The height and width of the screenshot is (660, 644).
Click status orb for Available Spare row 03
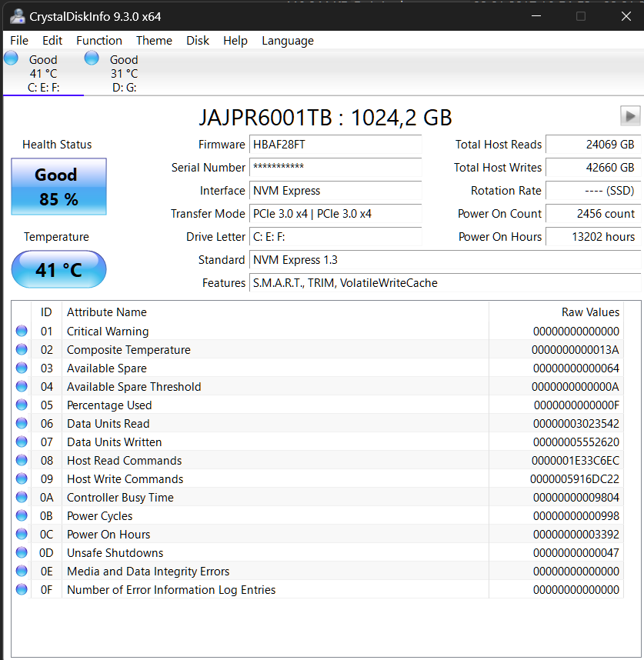22,368
